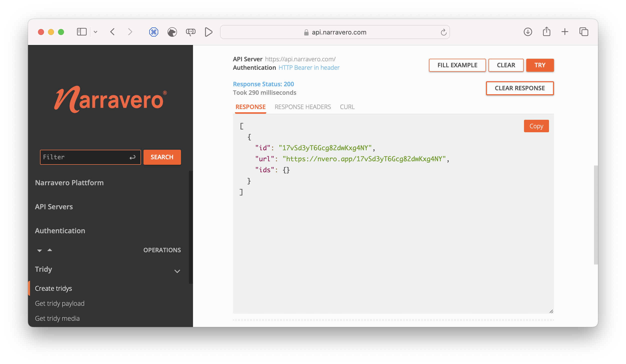
Task: Click the blue command-key extension icon
Action: pos(154,32)
